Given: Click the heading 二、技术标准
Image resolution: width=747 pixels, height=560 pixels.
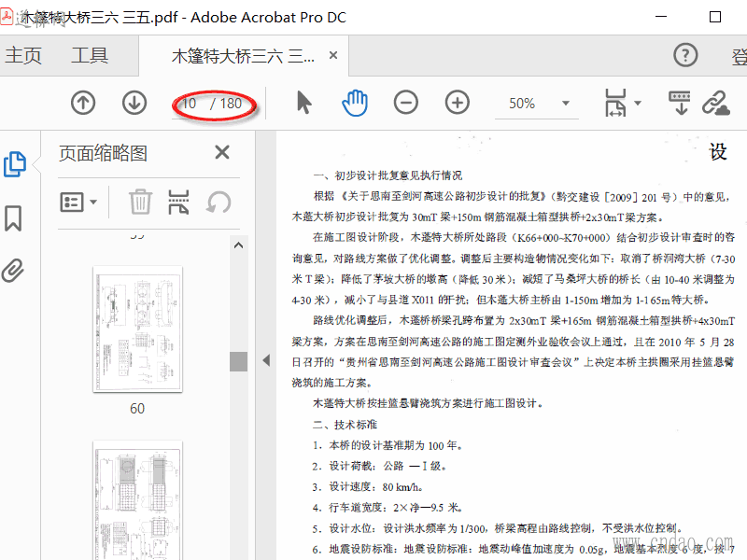Looking at the screenshot, I should tap(345, 425).
